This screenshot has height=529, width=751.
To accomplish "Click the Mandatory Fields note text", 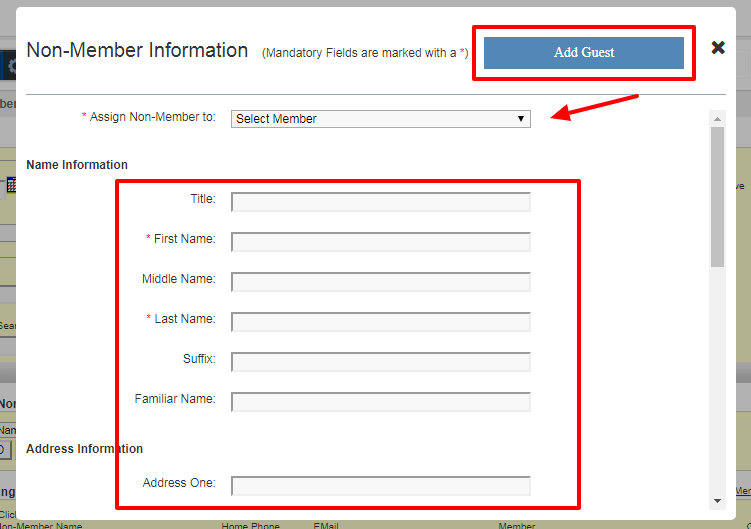I will click(365, 53).
